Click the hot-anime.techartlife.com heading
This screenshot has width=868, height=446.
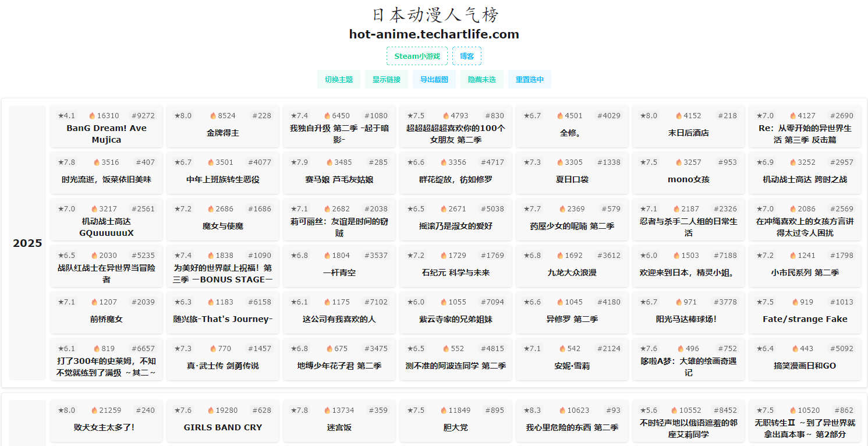(434, 34)
